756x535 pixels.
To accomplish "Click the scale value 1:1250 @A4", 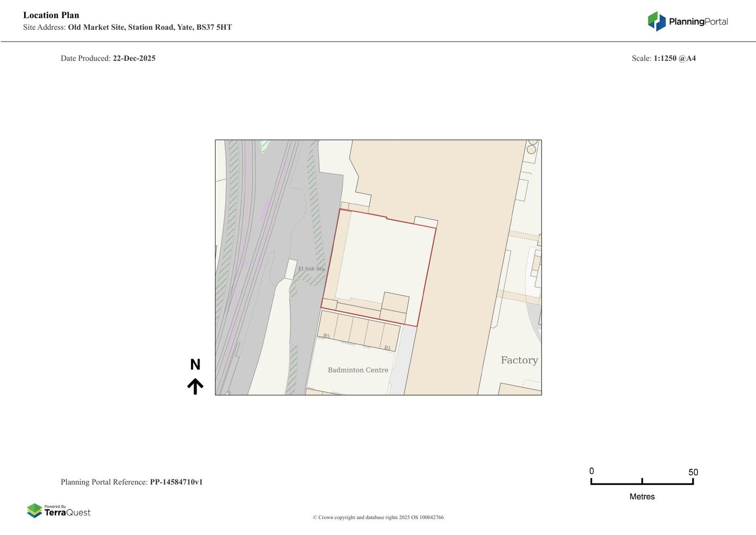I will pos(674,59).
